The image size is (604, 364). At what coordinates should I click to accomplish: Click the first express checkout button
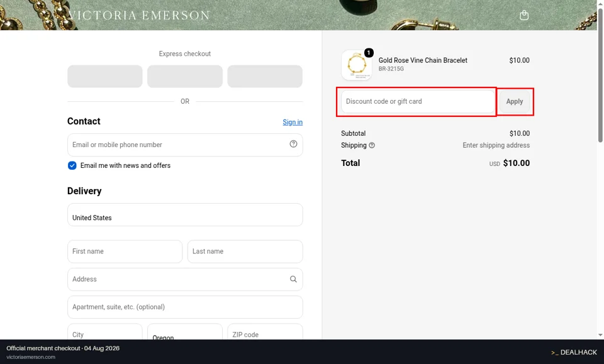click(x=105, y=76)
